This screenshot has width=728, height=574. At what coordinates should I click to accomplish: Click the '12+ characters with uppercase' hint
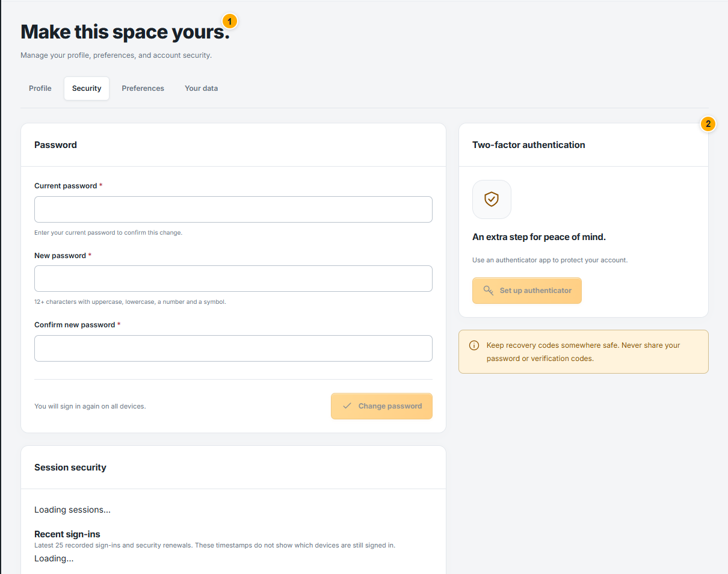pos(130,302)
